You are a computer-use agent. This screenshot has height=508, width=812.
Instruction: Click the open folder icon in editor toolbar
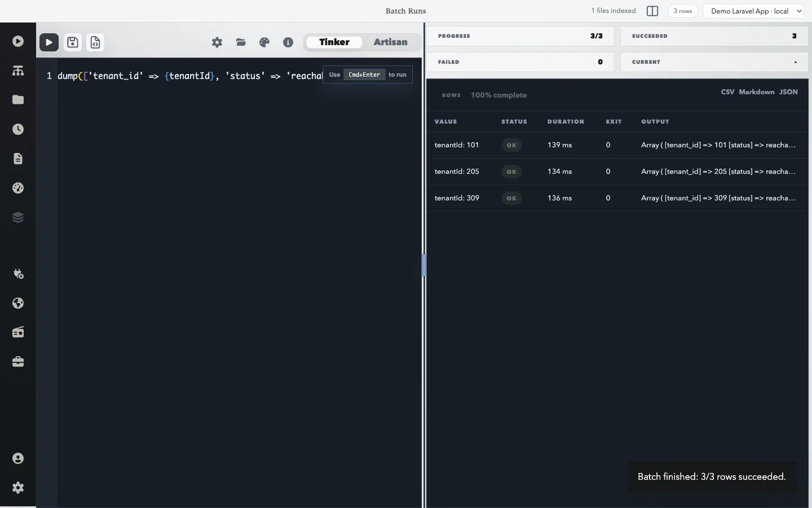coord(241,42)
